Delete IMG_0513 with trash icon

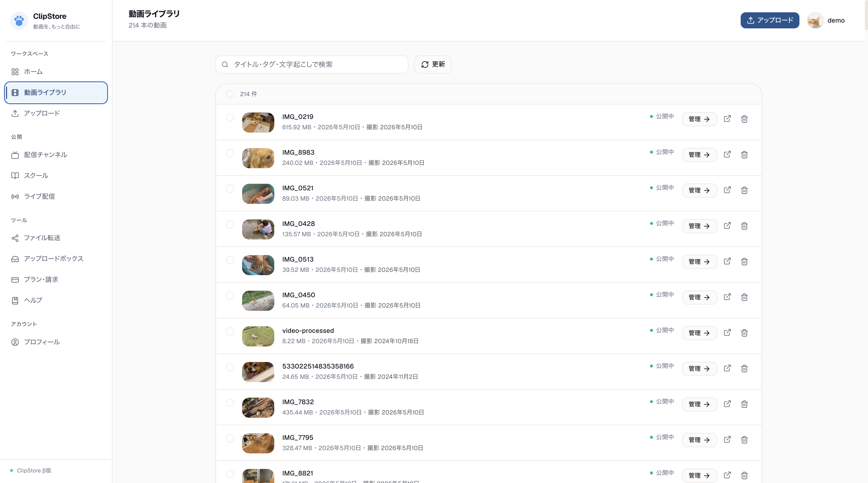pyautogui.click(x=744, y=261)
